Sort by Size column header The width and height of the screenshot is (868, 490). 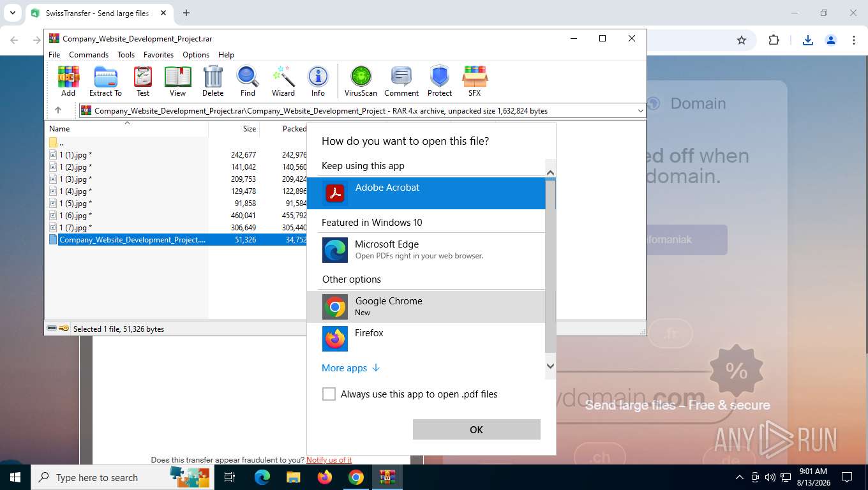click(234, 128)
